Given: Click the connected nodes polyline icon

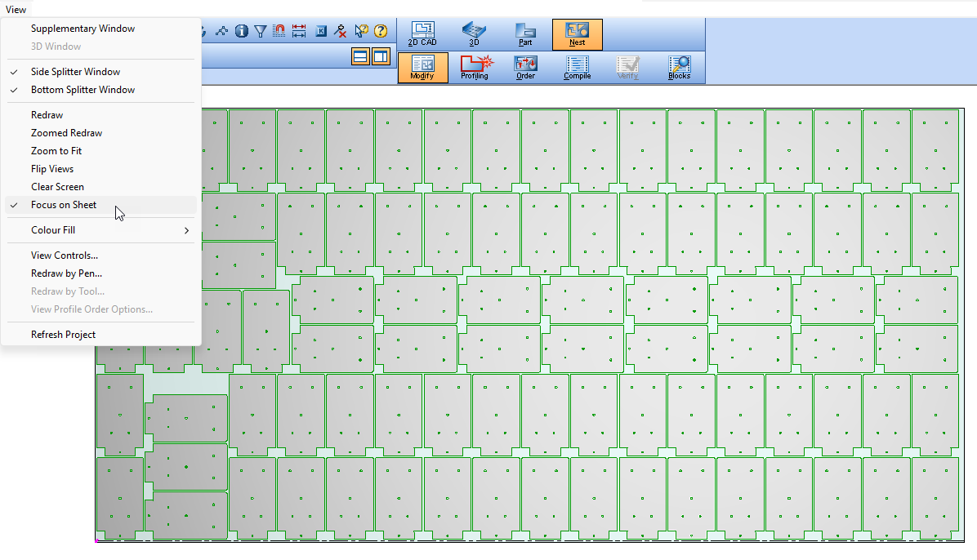Looking at the screenshot, I should pyautogui.click(x=222, y=31).
